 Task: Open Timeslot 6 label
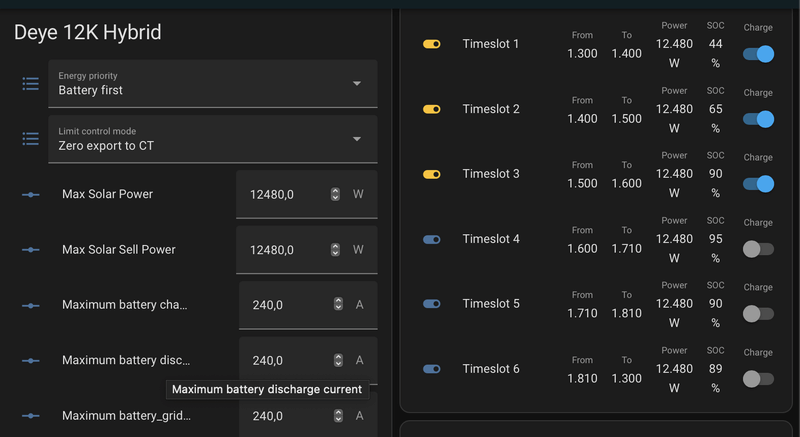[491, 369]
